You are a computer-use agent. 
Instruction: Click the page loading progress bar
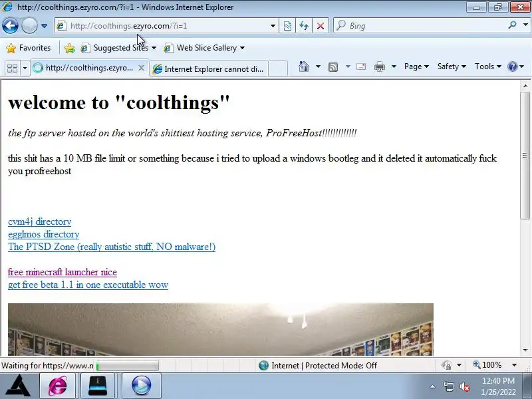click(127, 366)
